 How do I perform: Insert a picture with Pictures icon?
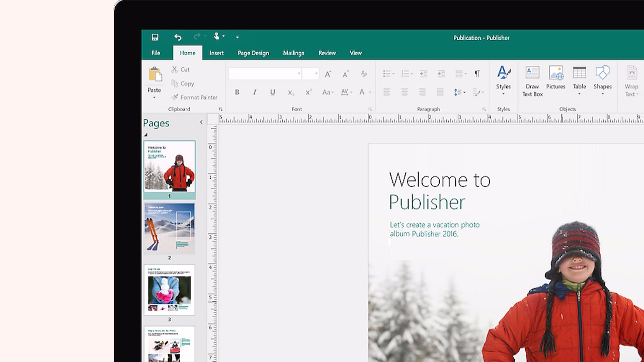(x=555, y=73)
